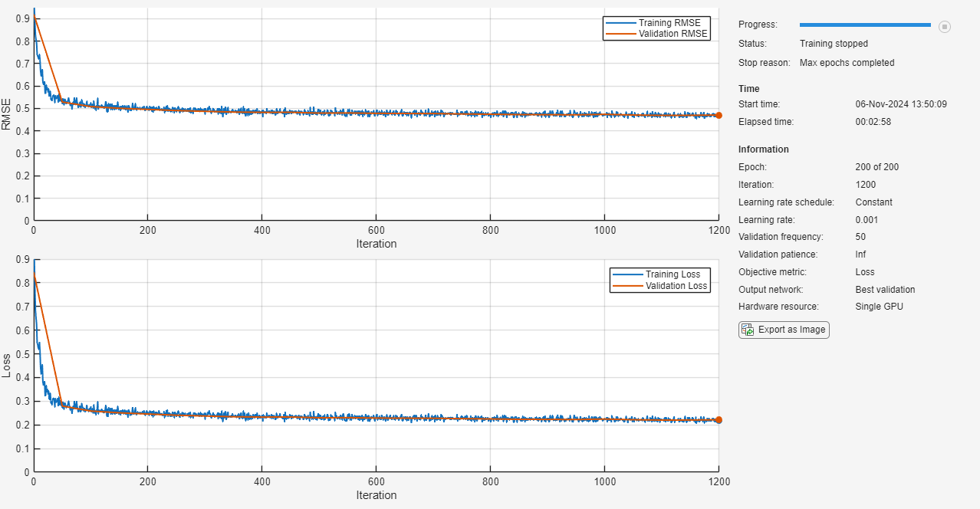The width and height of the screenshot is (980, 509).
Task: Select Validation RMSE legend entry
Action: tap(657, 34)
